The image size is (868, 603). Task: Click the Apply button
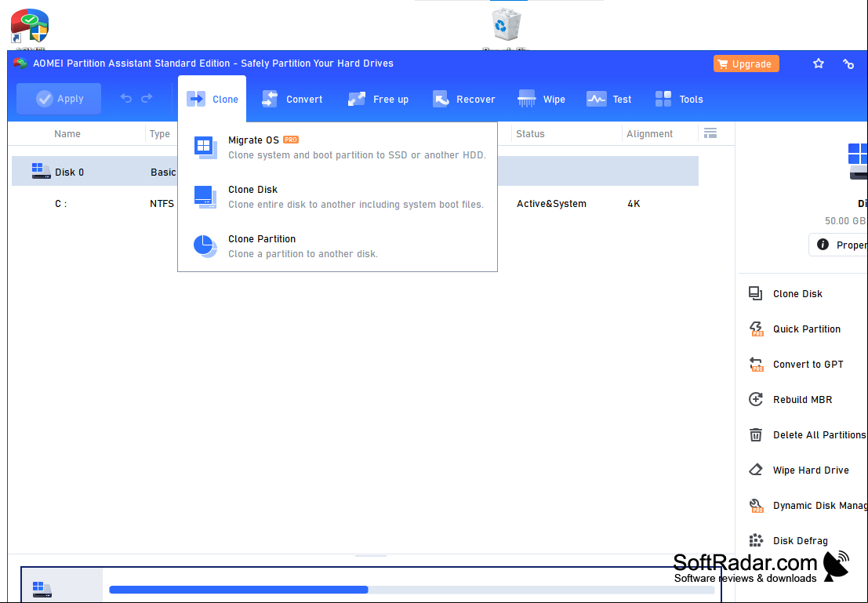pyautogui.click(x=59, y=99)
